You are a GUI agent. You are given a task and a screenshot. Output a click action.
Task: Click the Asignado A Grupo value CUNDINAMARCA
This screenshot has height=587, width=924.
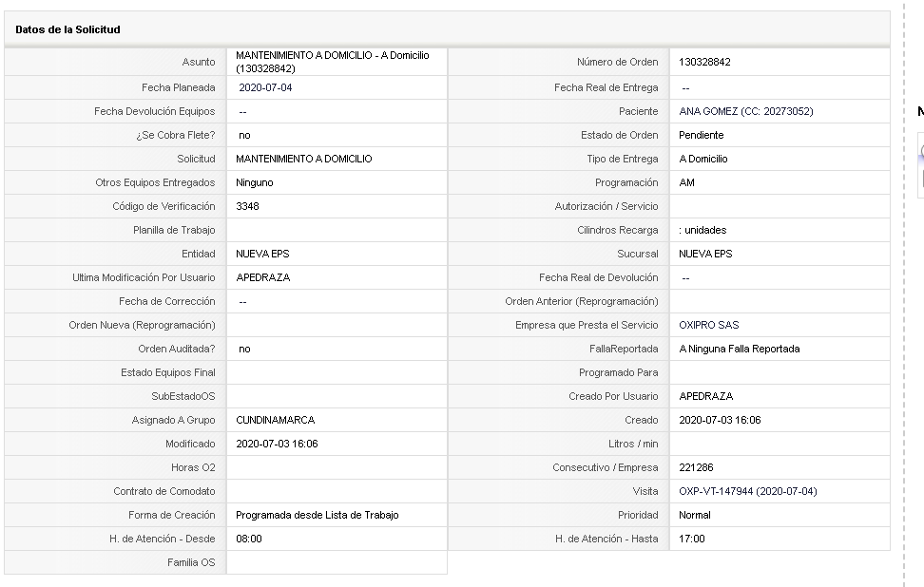click(x=275, y=420)
